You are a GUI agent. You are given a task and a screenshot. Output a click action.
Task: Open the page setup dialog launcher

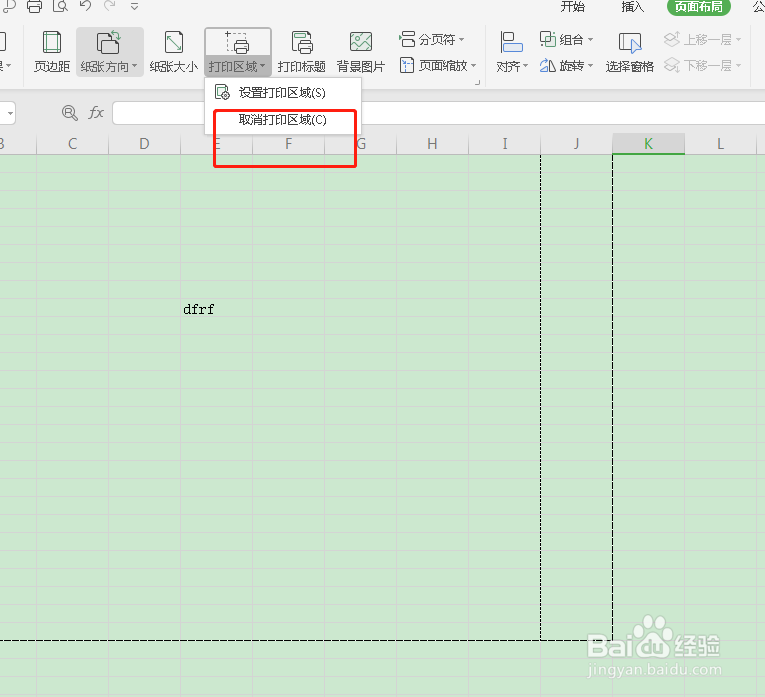pos(478,83)
